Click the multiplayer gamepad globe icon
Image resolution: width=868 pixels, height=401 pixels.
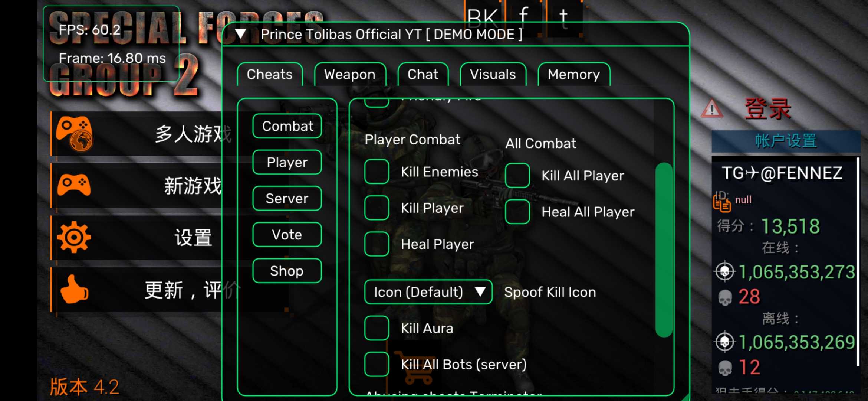74,134
